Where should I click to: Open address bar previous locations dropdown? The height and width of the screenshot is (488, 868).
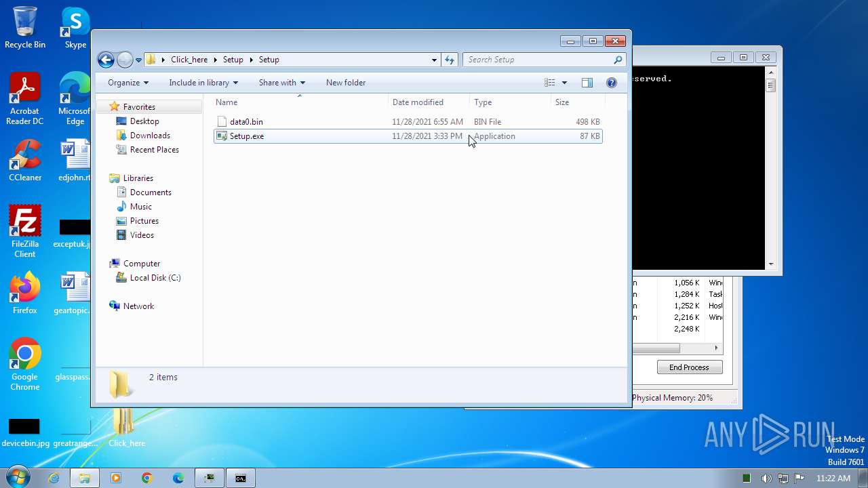tap(434, 60)
